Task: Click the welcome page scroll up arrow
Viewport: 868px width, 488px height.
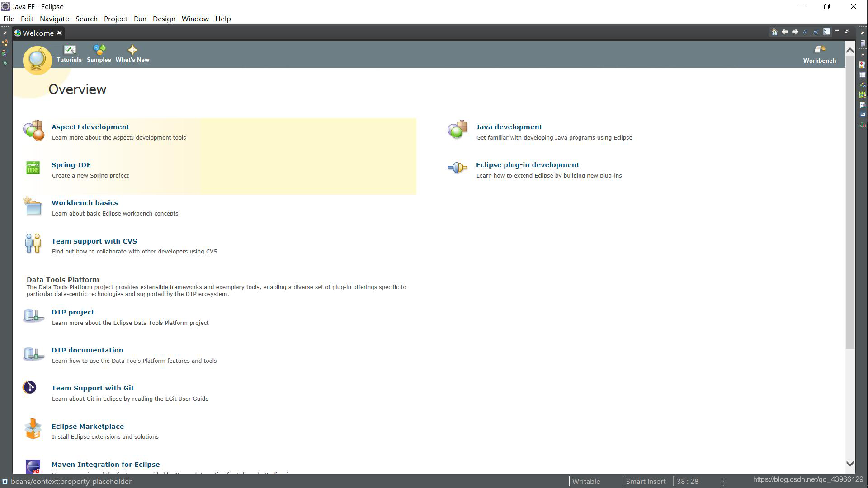Action: 850,50
